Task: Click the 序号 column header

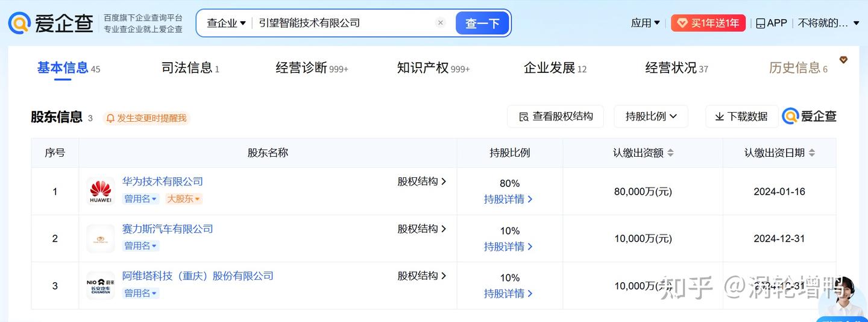Action: pos(55,153)
